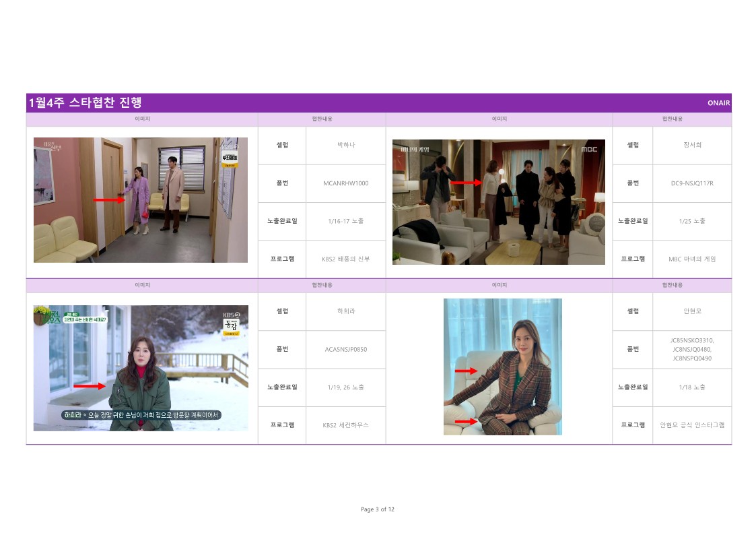Screen dimensions: 756x535
Task: Select product code 'JC8SNSKO3310,'
Action: point(692,340)
